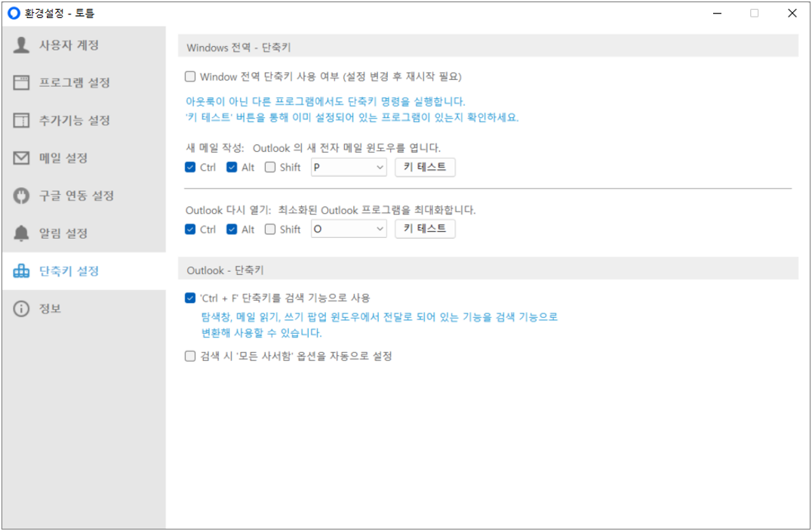Image resolution: width=812 pixels, height=531 pixels.
Task: Click the 'Windows 전역 - 단축키' heading
Action: pyautogui.click(x=238, y=48)
